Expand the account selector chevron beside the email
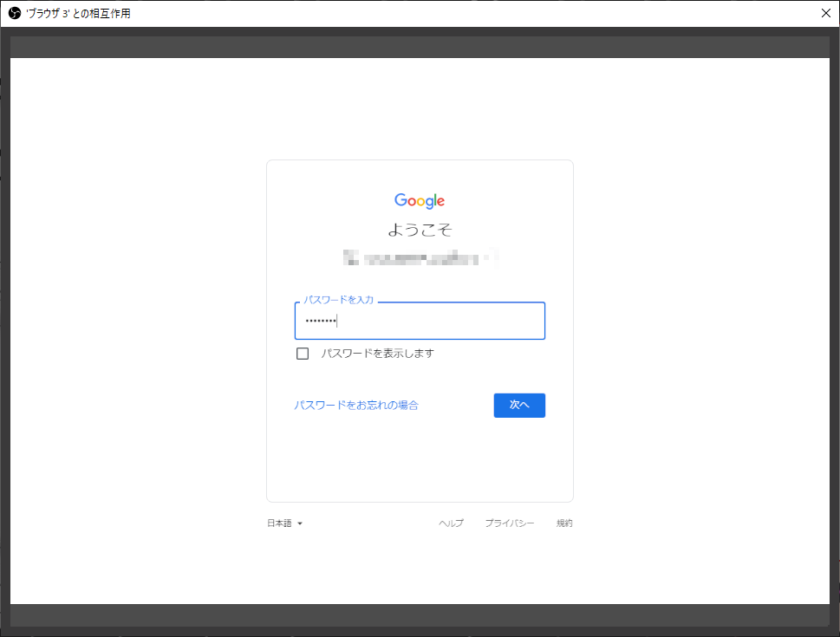The height and width of the screenshot is (637, 840). click(494, 257)
